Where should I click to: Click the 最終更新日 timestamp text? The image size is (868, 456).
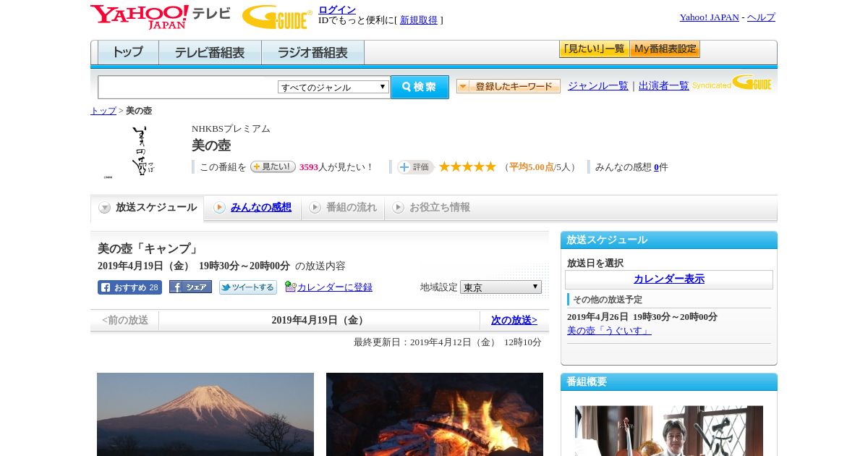click(448, 342)
